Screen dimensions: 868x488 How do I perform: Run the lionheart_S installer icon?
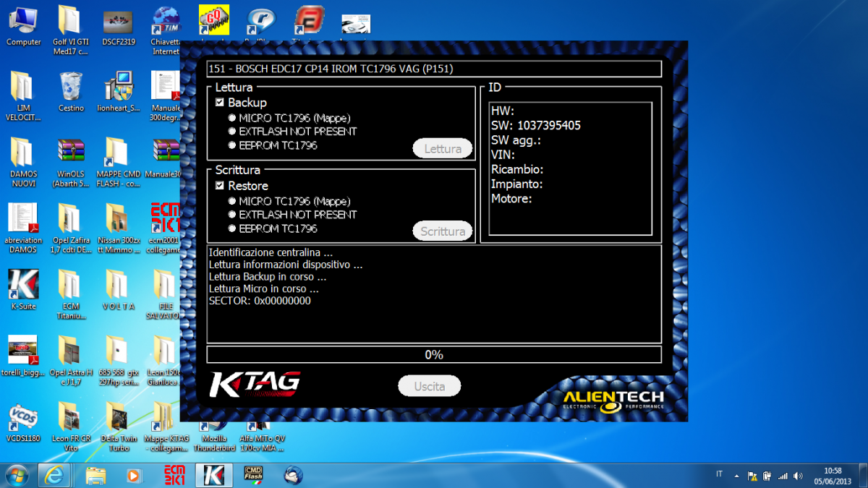click(x=118, y=91)
